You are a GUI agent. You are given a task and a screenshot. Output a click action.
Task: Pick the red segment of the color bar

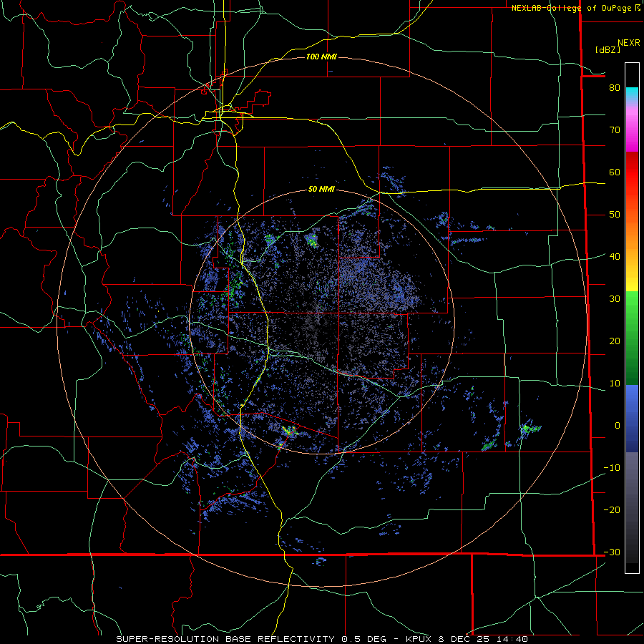[x=632, y=172]
